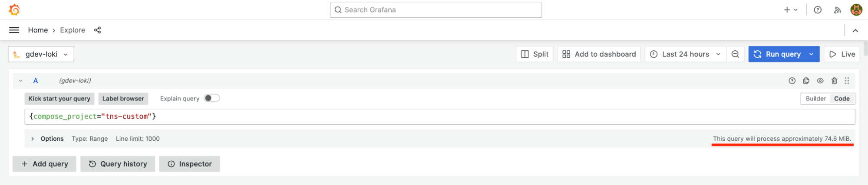Switch query editor to Builder mode

815,99
